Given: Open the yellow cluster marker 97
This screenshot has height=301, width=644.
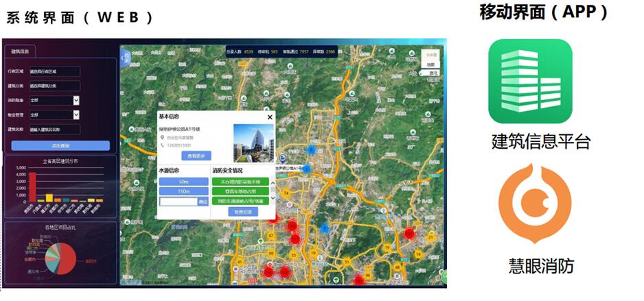Looking at the screenshot, I should (271, 236).
